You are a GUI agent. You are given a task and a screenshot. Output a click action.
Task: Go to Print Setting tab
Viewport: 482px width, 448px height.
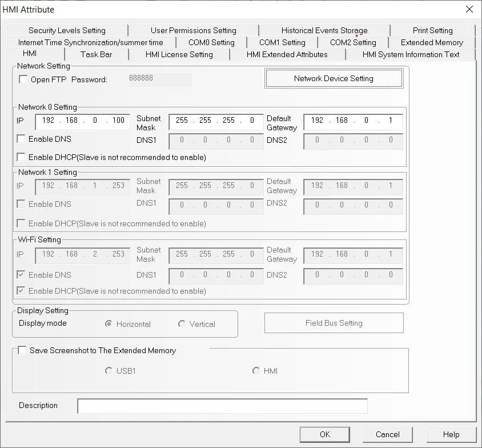coord(432,30)
